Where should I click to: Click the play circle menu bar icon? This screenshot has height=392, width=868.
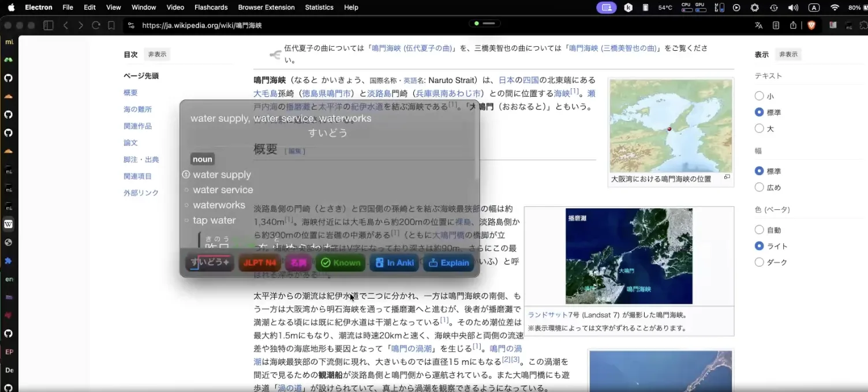pos(736,7)
